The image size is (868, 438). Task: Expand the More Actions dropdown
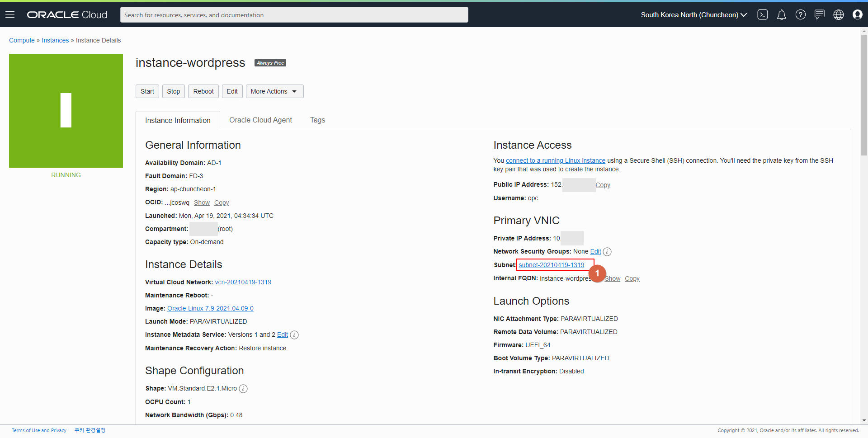[x=274, y=91]
